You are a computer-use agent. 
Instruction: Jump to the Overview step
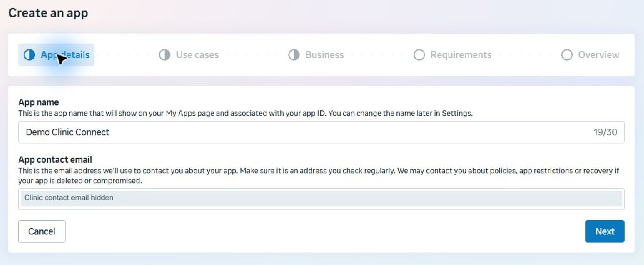[590, 55]
